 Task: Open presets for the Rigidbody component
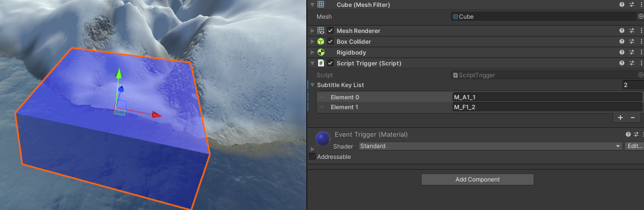click(x=632, y=52)
